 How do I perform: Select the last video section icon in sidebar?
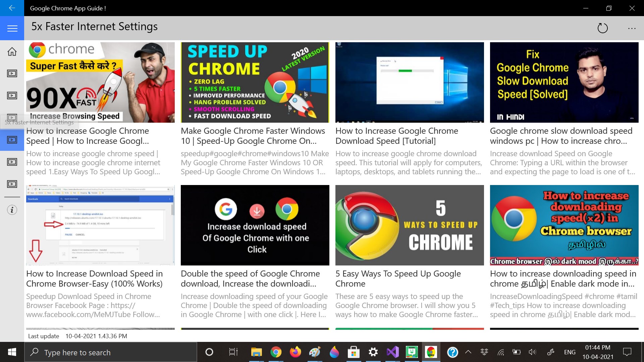(x=12, y=184)
